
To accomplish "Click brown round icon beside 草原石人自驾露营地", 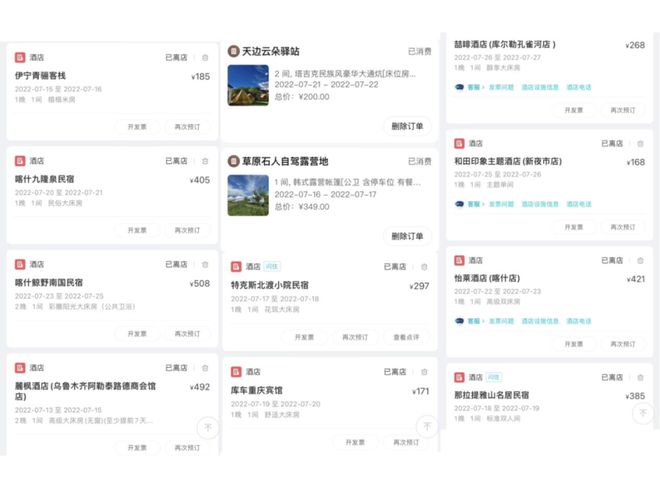I will tap(233, 161).
